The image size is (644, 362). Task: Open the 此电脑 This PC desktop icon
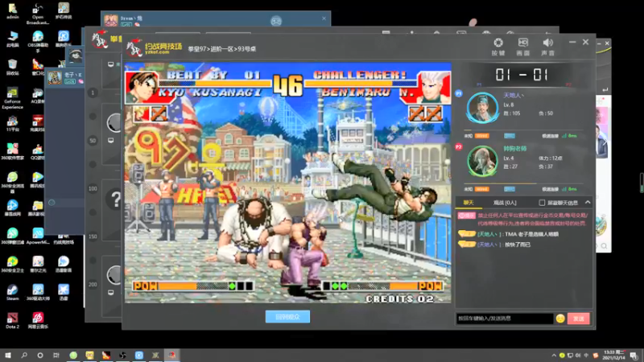click(12, 39)
